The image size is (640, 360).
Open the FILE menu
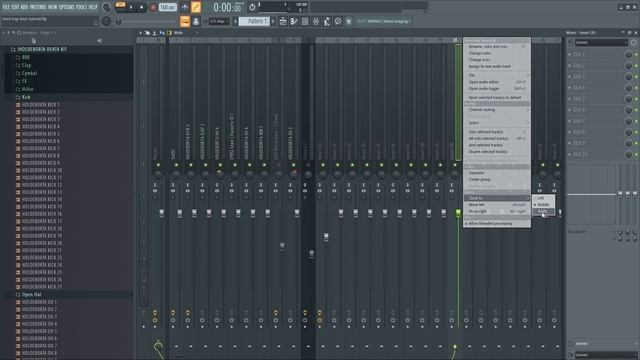coord(6,7)
